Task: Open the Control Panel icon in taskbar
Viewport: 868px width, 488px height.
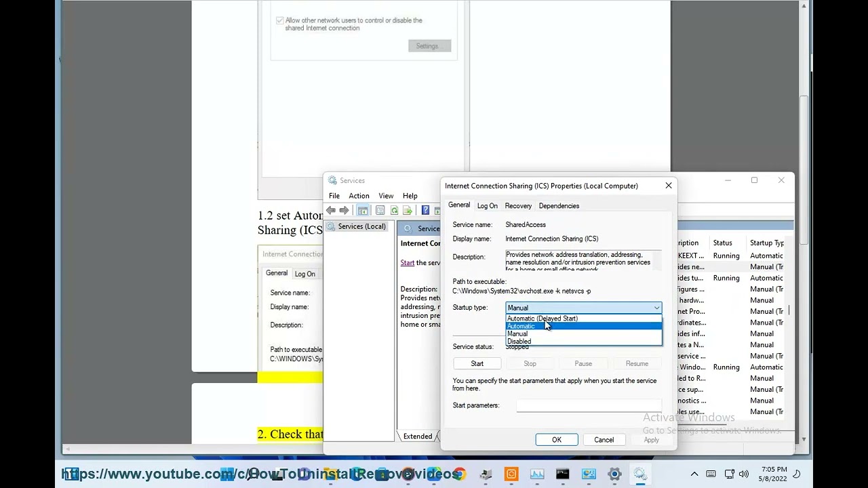Action: pyautogui.click(x=589, y=474)
